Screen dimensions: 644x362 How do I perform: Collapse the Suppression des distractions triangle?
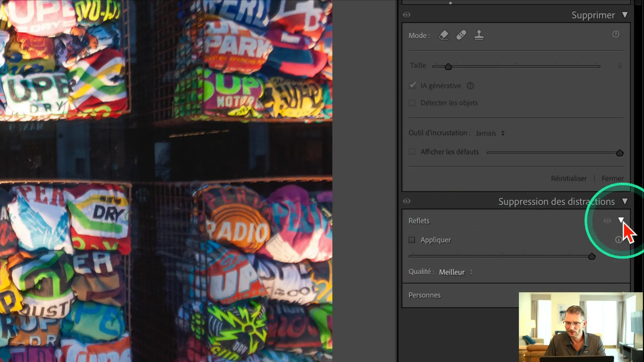click(x=625, y=201)
